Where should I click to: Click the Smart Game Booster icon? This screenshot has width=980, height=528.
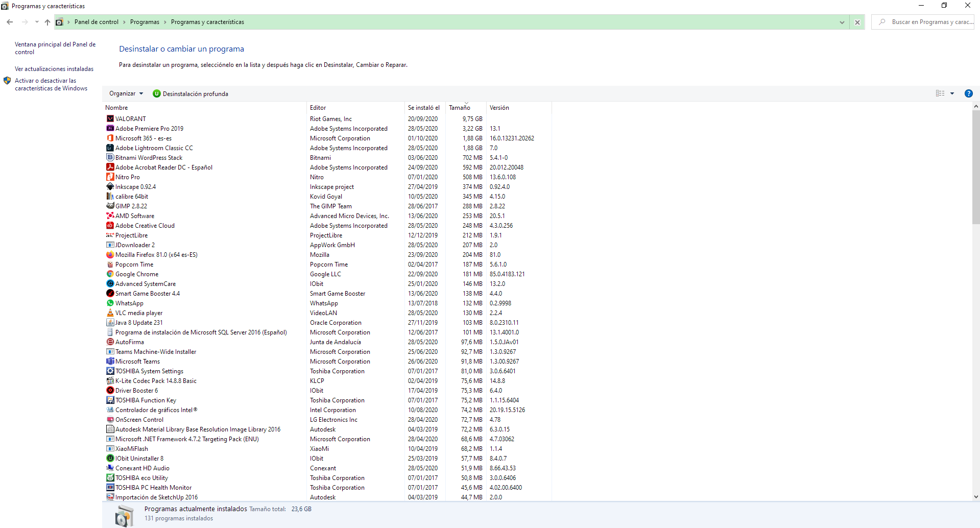pyautogui.click(x=110, y=293)
